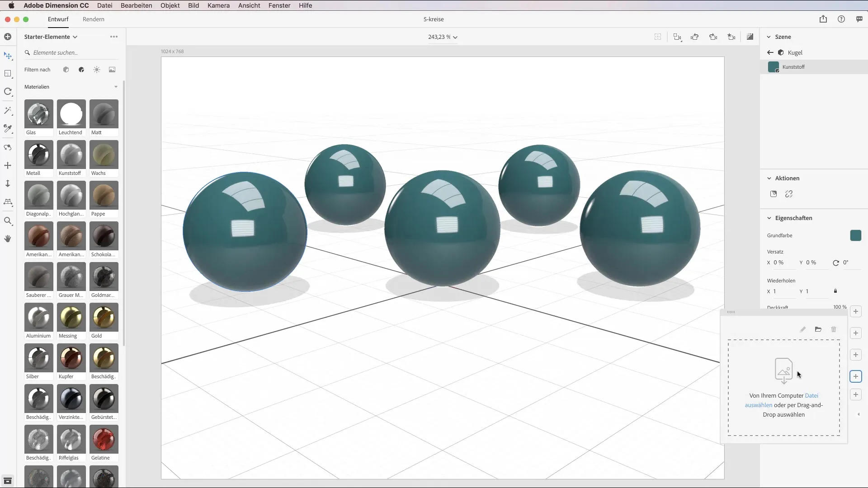The image size is (868, 488).
Task: Click the edit pencil icon in image popup
Action: pos(802,329)
